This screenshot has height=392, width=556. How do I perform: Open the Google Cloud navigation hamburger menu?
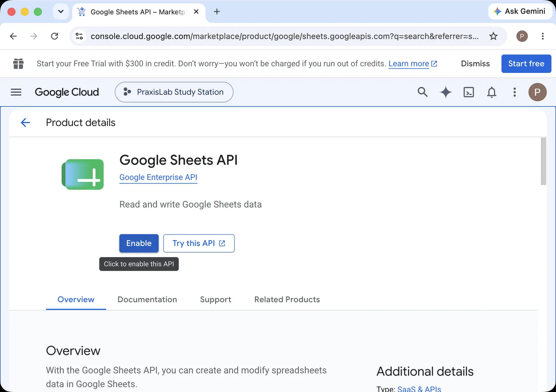pos(16,92)
